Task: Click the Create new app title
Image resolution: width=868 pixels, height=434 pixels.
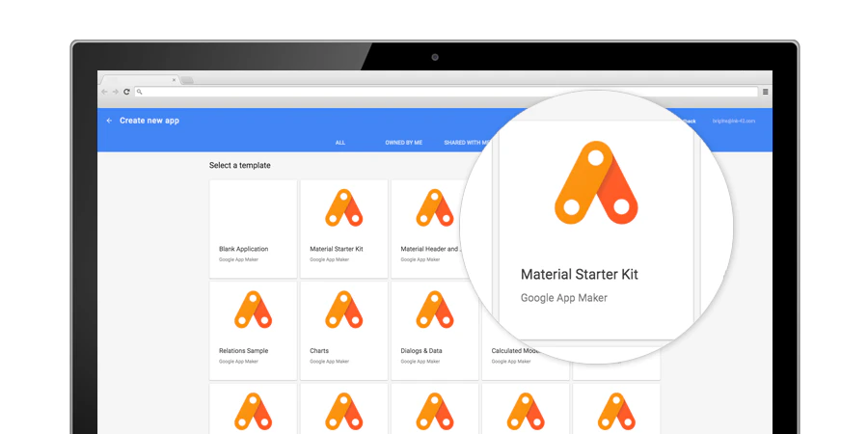Action: (x=149, y=121)
